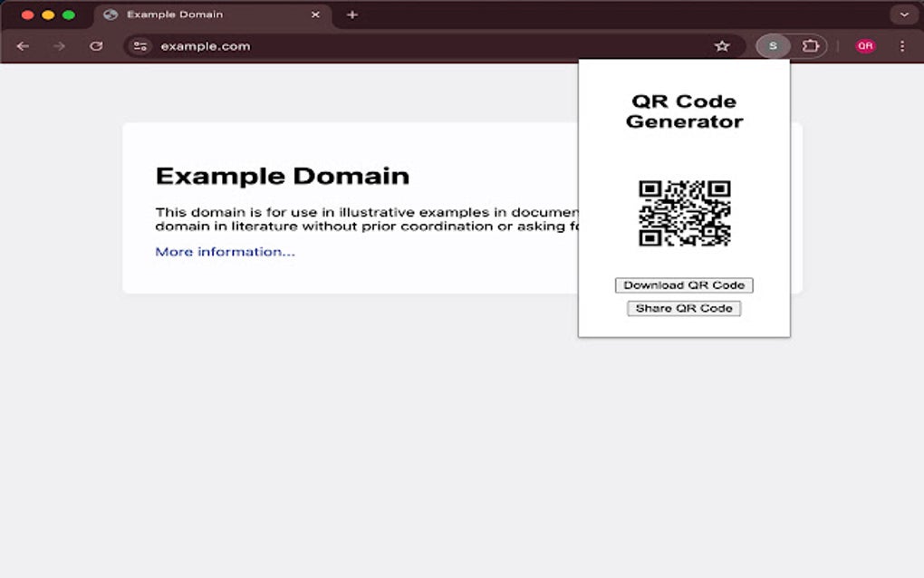Open the site information icon in address bar

tap(140, 45)
